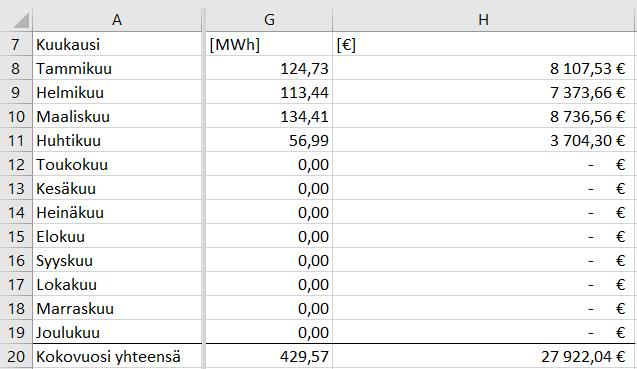
Task: Select the Elokuu cell
Action: pos(117,236)
